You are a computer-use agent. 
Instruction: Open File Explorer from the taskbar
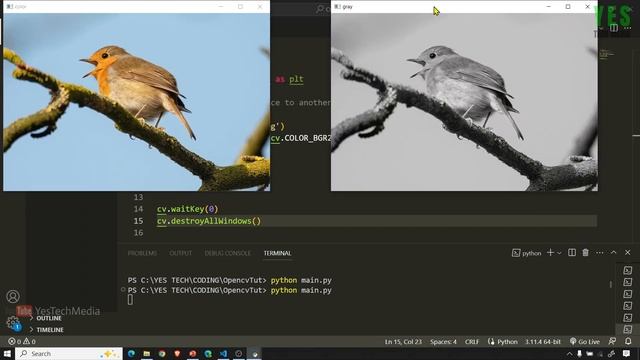click(147, 354)
